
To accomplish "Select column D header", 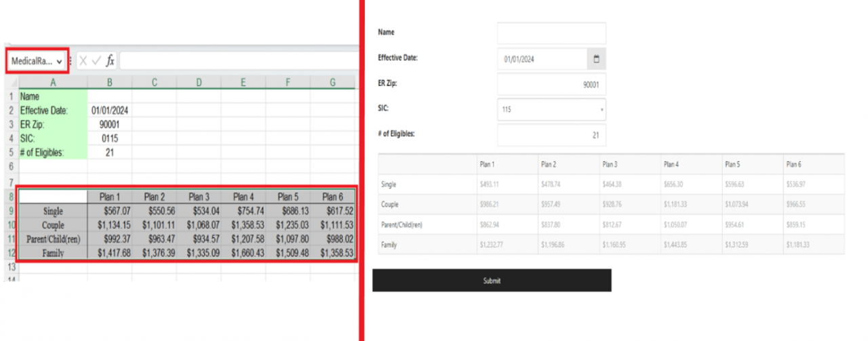I will click(x=199, y=82).
